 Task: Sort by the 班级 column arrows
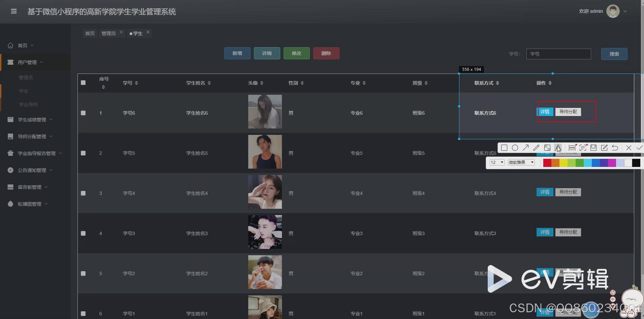tap(426, 83)
